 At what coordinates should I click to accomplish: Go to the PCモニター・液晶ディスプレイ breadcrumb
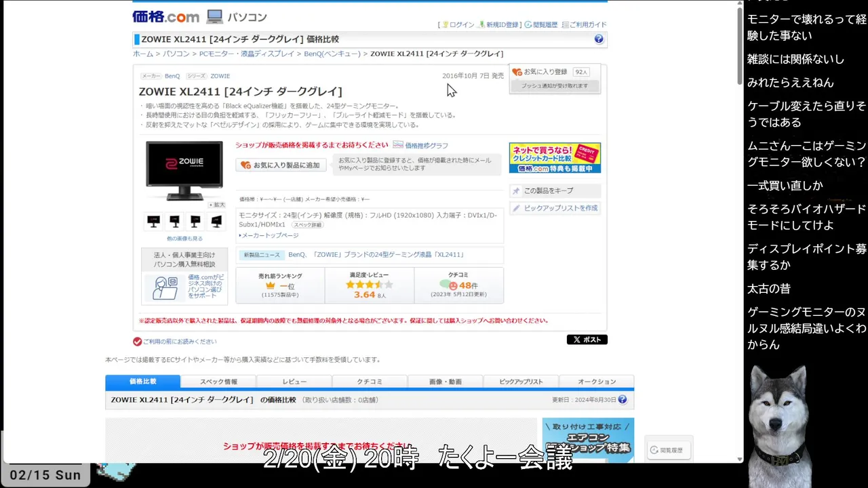247,54
